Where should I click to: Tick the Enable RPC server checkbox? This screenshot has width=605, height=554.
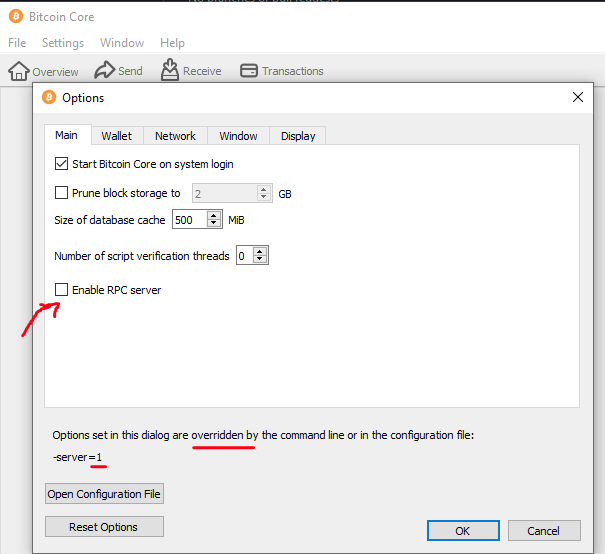61,289
